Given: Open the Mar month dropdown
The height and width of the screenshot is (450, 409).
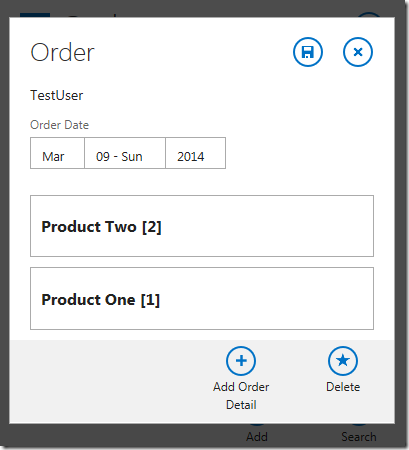Looking at the screenshot, I should pyautogui.click(x=57, y=153).
